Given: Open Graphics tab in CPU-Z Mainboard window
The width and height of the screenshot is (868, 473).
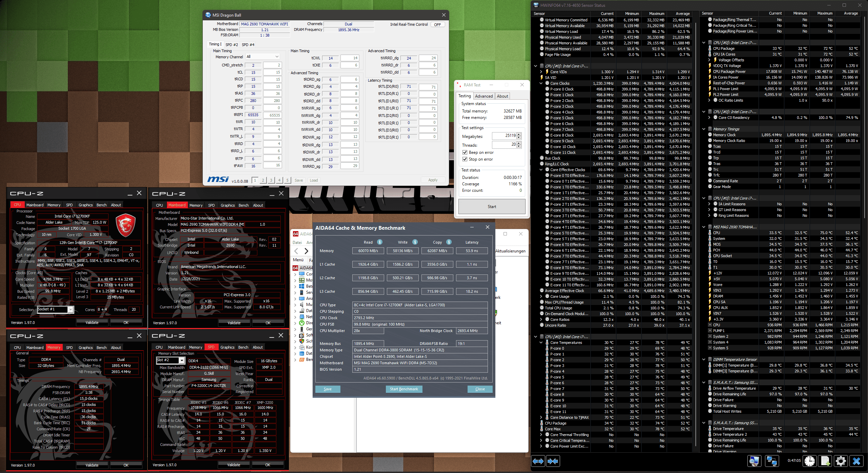Looking at the screenshot, I should [228, 205].
